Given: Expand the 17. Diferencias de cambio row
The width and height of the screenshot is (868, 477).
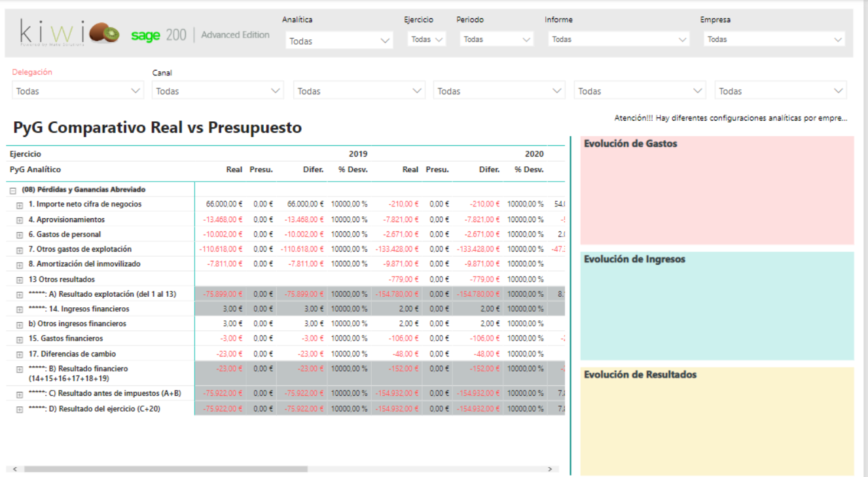Looking at the screenshot, I should point(20,354).
